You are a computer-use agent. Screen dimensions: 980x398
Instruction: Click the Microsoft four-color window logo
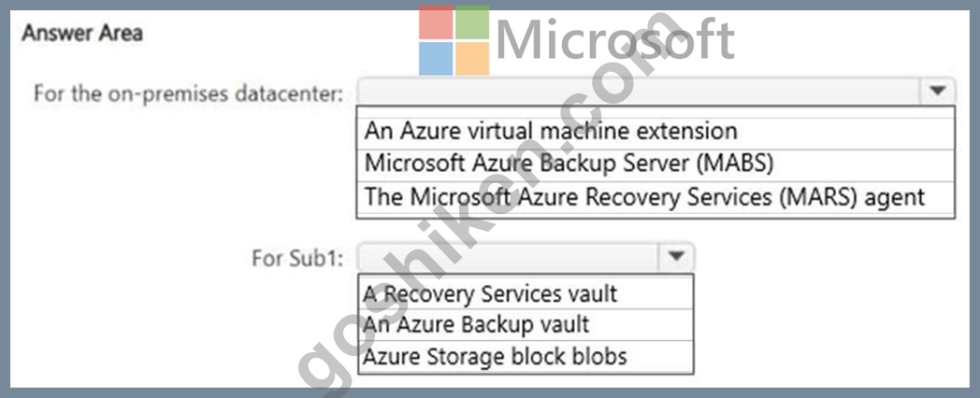tap(454, 40)
